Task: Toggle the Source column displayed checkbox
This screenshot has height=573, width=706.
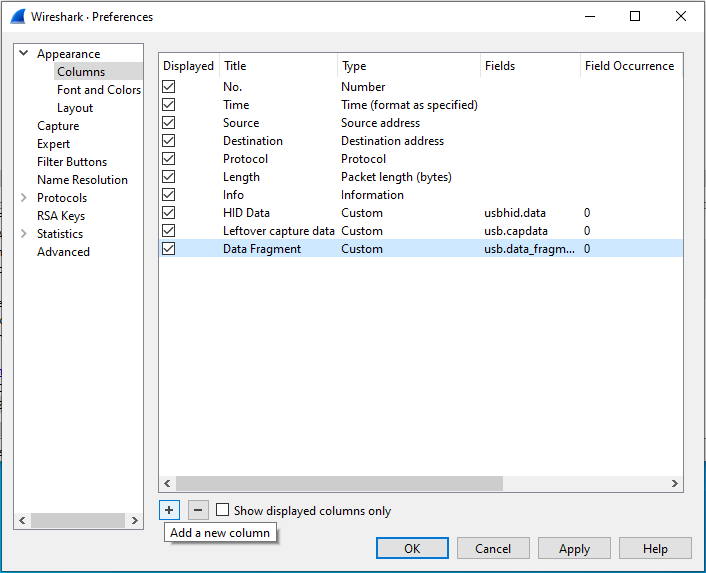Action: [169, 122]
